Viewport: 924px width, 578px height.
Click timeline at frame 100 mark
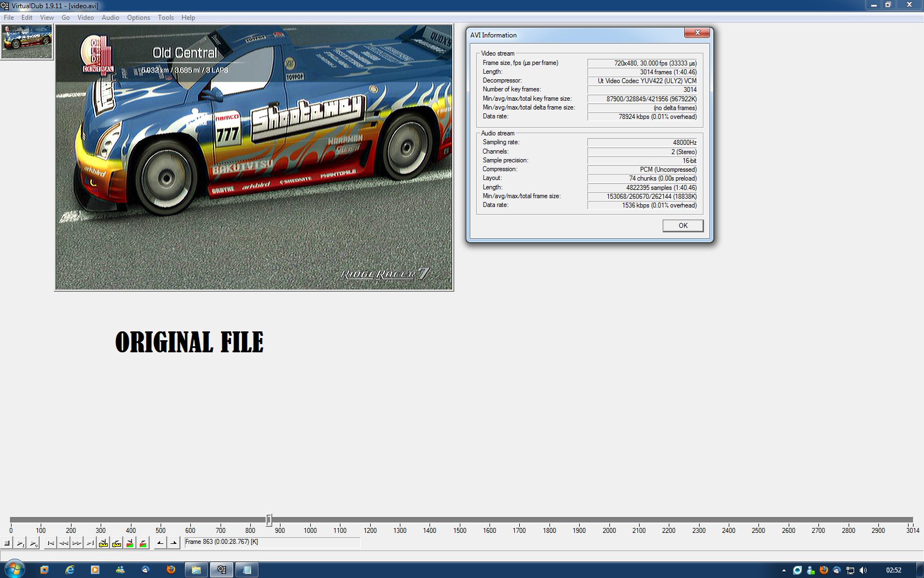coord(41,531)
